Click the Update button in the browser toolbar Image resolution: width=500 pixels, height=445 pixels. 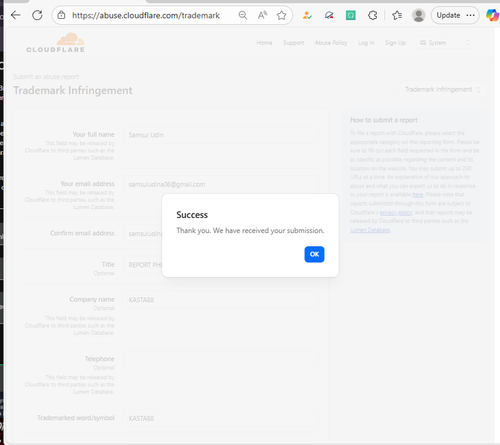pyautogui.click(x=448, y=15)
